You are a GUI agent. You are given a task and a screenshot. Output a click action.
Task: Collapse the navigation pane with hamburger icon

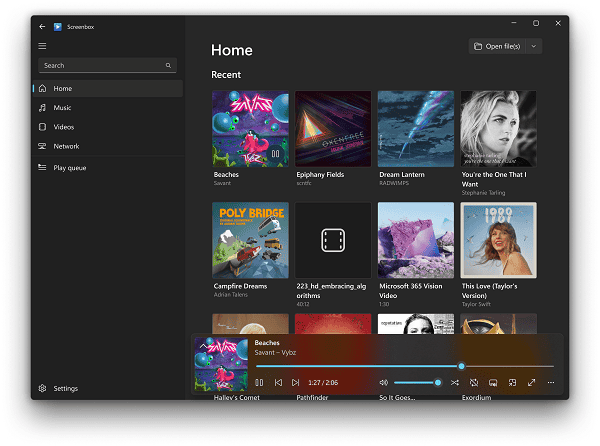point(42,46)
